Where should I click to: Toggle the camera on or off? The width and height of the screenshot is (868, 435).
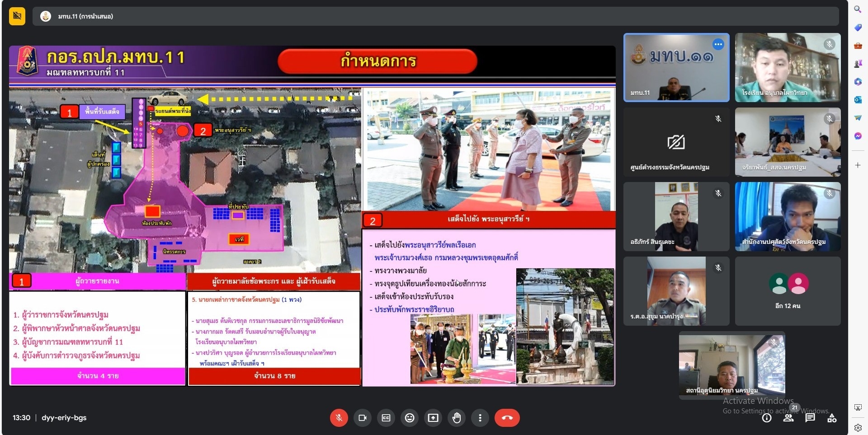pyautogui.click(x=362, y=418)
